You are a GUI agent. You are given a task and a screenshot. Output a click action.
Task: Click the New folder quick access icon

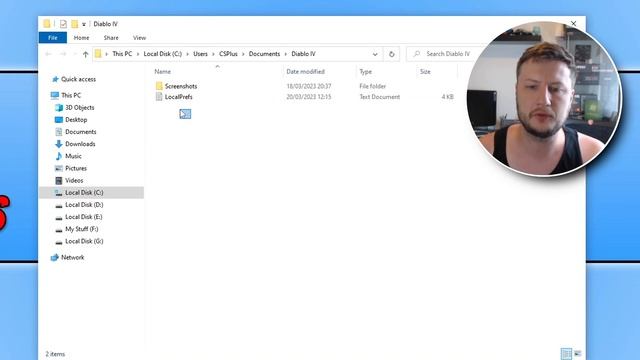click(74, 24)
